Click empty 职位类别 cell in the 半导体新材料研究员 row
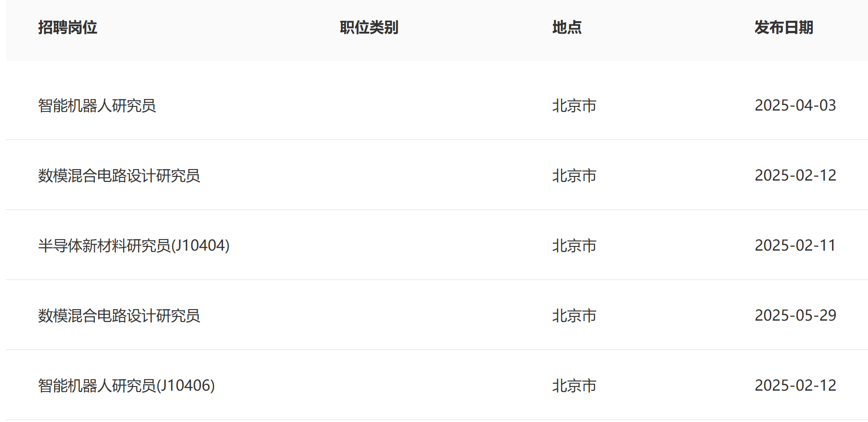 pos(369,246)
